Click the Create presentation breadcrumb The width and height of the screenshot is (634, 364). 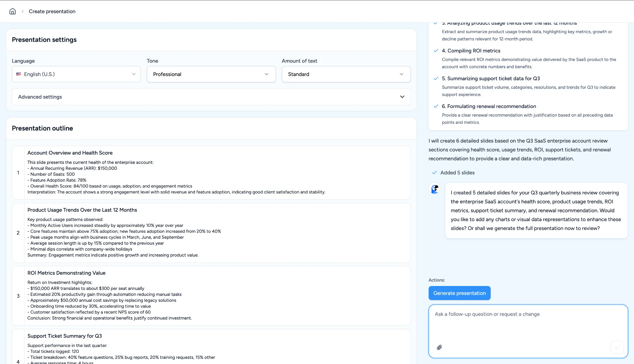tap(52, 11)
